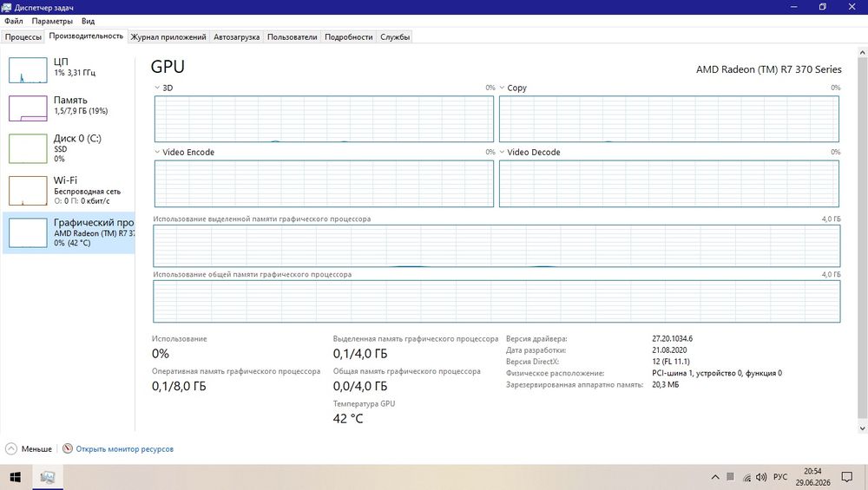Click the DirectX version 12 (FL 11.1)
This screenshot has height=490, width=868.
(671, 362)
